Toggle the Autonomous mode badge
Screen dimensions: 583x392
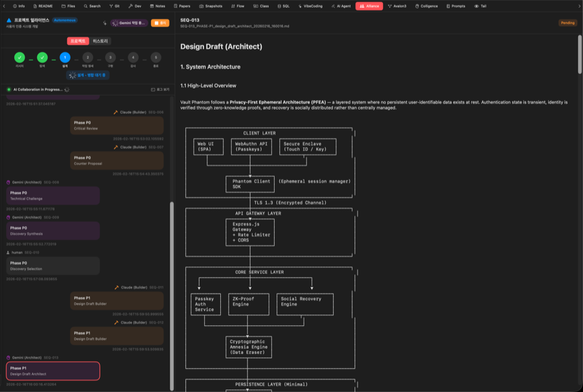[65, 20]
